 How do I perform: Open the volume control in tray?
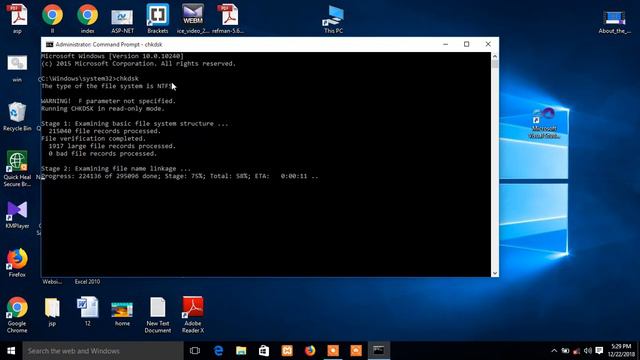tap(588, 351)
